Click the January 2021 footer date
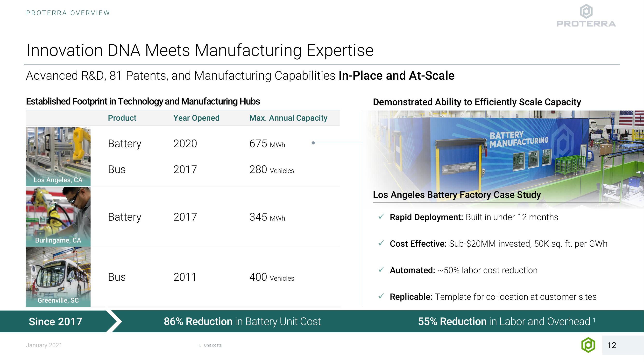Viewport: 644px width, 362px height. [x=44, y=345]
